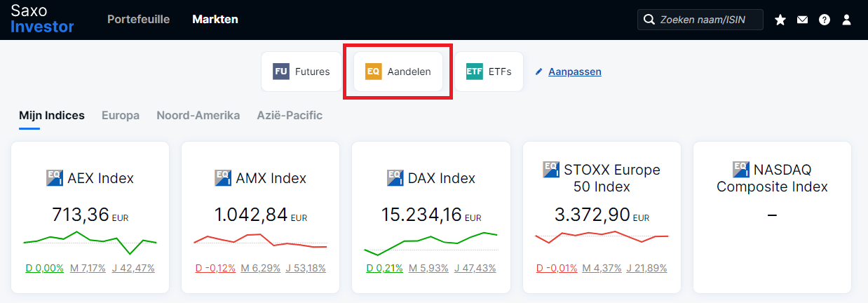
Task: Select AEX monthly change M 7,17%
Action: pyautogui.click(x=88, y=268)
